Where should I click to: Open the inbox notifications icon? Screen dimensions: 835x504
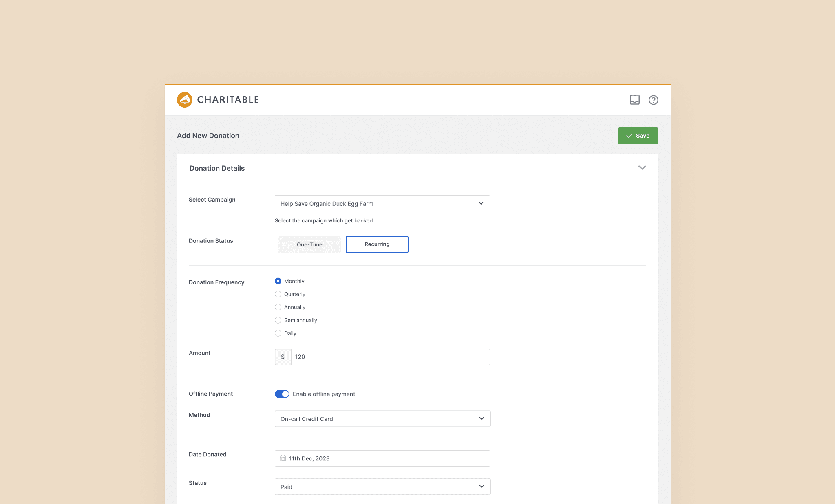coord(634,100)
